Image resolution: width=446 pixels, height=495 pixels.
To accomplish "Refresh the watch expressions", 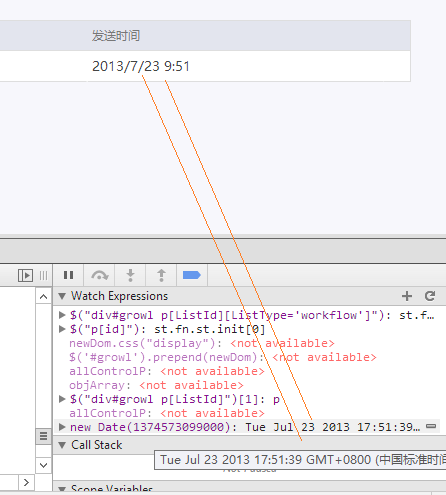I will (430, 296).
